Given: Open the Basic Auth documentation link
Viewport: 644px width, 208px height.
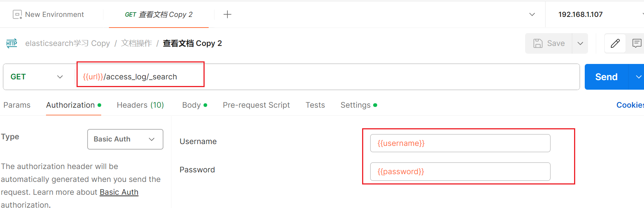Looking at the screenshot, I should (119, 192).
